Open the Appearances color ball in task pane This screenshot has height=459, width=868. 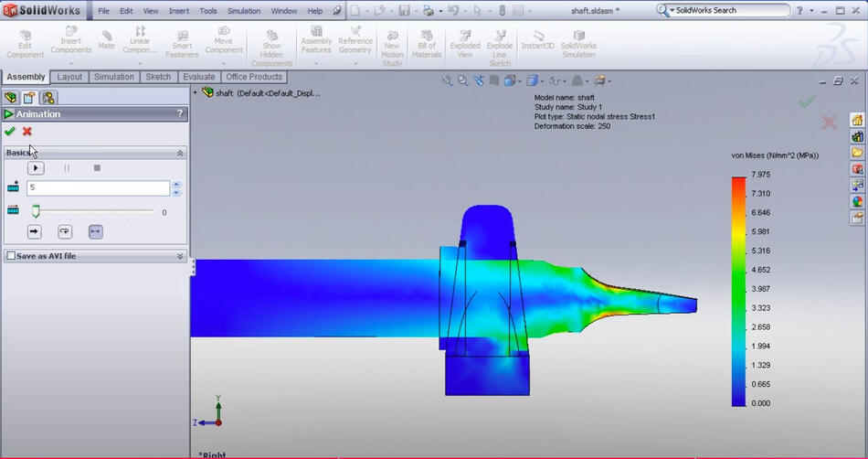[x=857, y=201]
